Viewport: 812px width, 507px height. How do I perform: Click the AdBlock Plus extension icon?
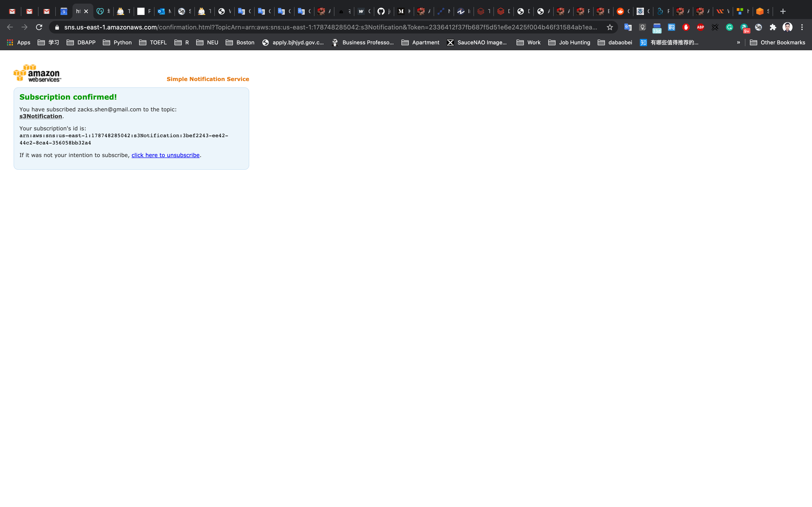700,27
